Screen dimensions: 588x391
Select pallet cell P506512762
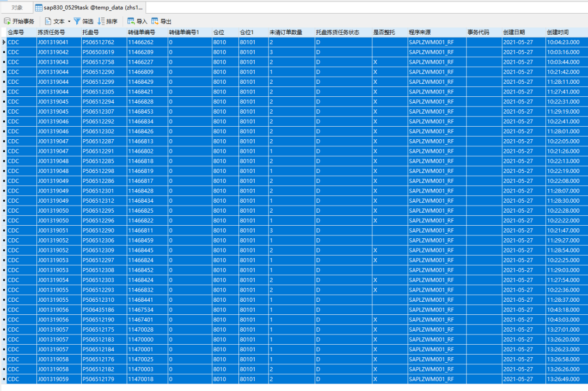[x=104, y=42]
